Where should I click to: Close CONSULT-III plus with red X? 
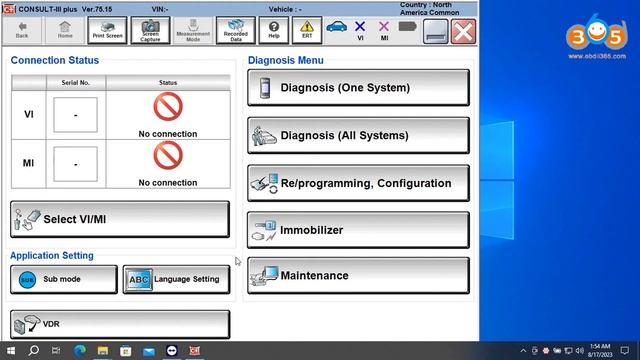click(463, 31)
